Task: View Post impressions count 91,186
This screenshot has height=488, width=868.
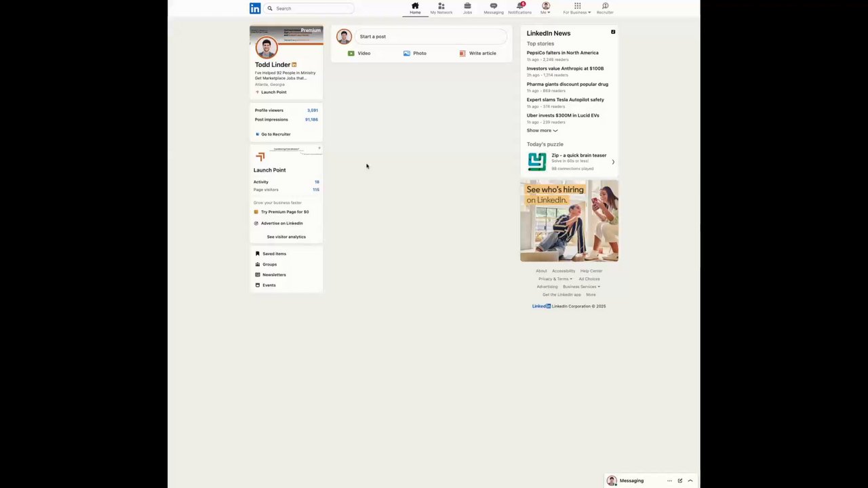Action: click(286, 119)
